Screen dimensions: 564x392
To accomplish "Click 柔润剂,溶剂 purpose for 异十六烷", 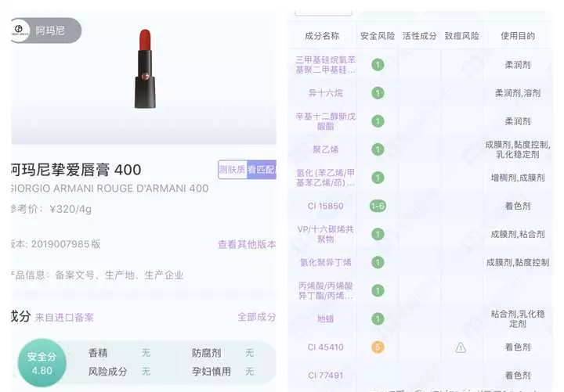I will [518, 93].
